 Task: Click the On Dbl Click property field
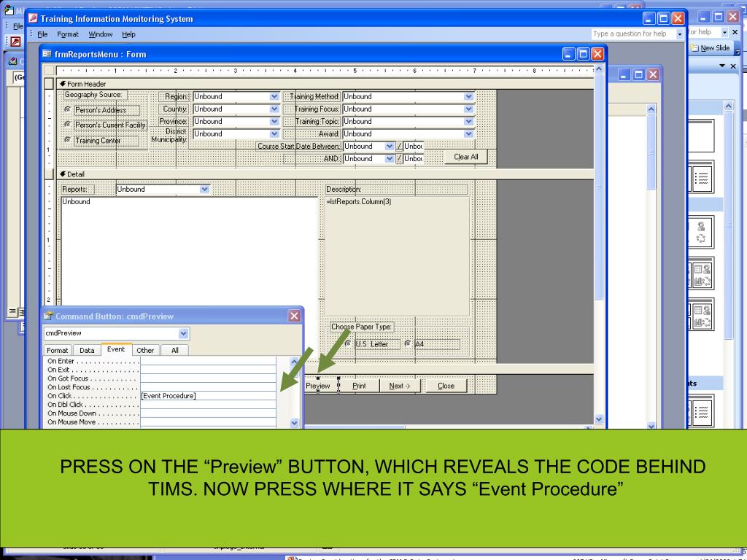click(208, 404)
